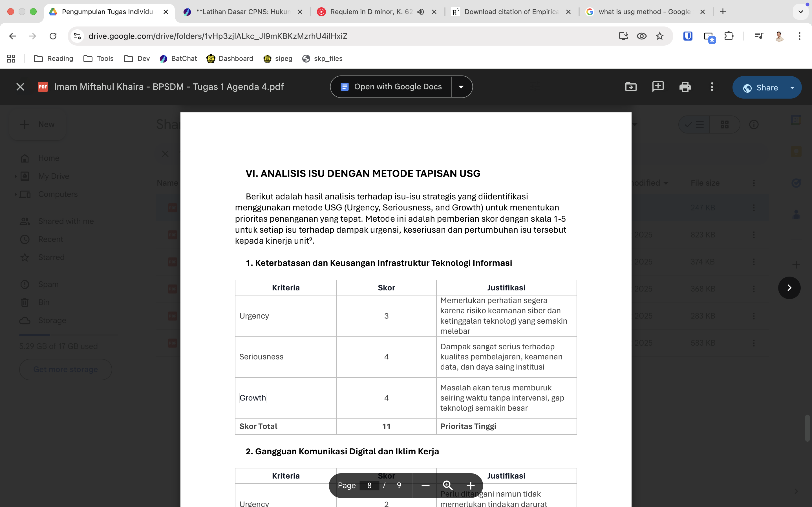Bookmark this page with star icon
This screenshot has width=812, height=507.
(x=660, y=36)
